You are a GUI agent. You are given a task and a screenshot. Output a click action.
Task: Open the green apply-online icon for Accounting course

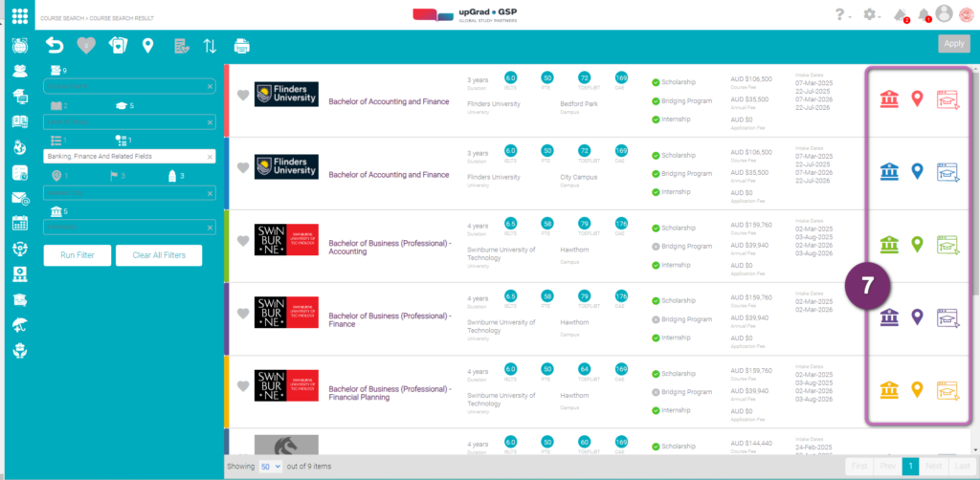coord(947,244)
